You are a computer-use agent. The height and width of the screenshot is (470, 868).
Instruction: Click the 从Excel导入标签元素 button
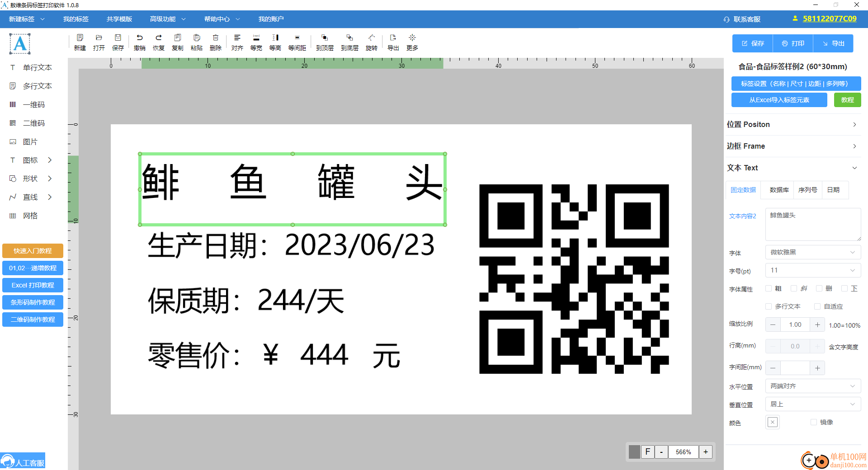pos(779,100)
